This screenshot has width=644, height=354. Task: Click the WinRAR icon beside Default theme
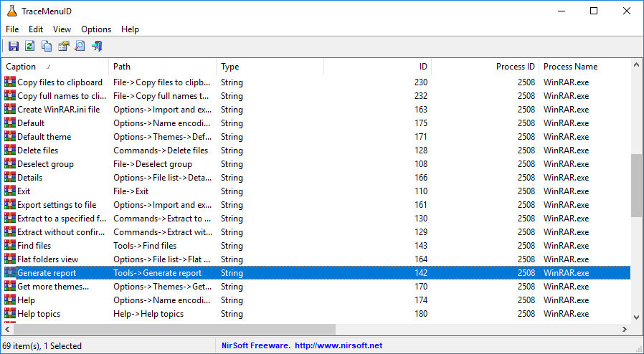click(x=10, y=137)
